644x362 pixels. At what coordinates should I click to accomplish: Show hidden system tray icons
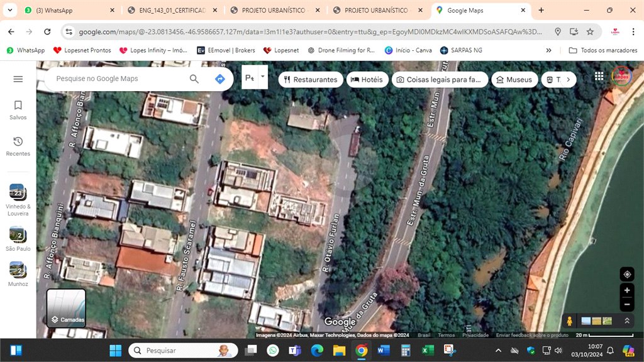pyautogui.click(x=498, y=351)
